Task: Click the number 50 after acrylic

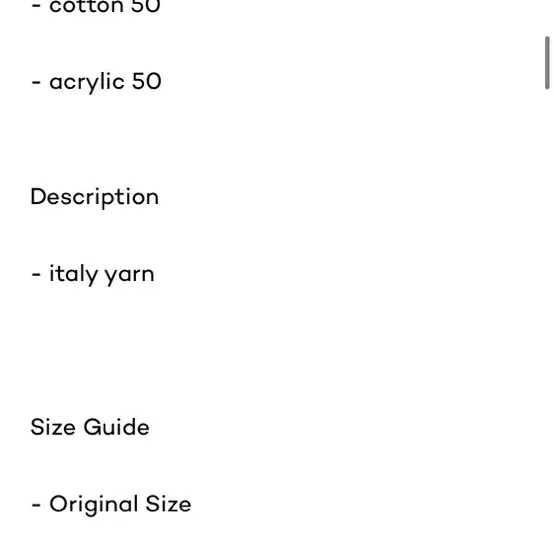Action: [147, 81]
